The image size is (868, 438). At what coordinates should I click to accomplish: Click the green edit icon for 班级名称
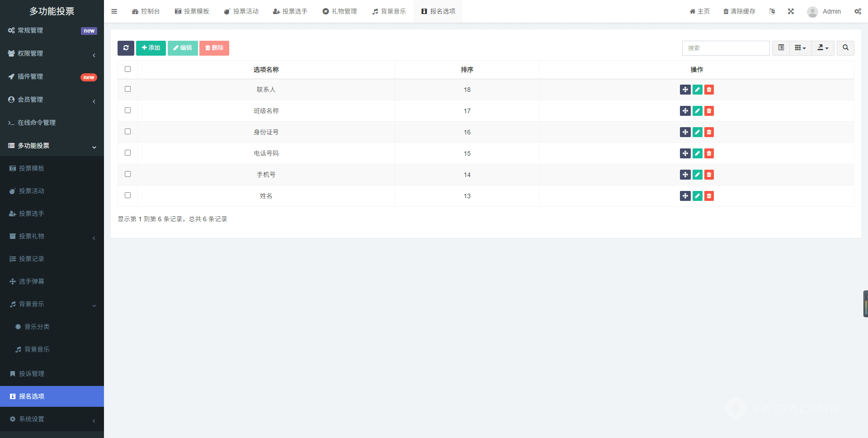(697, 111)
